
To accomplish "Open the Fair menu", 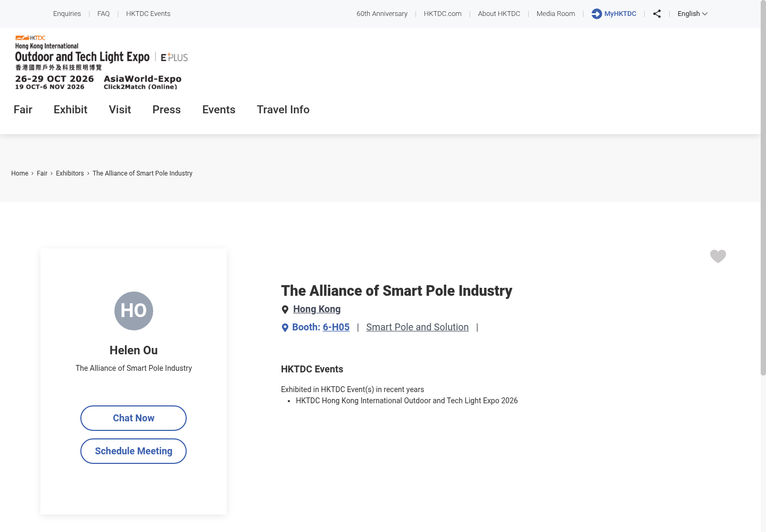I will [x=23, y=110].
